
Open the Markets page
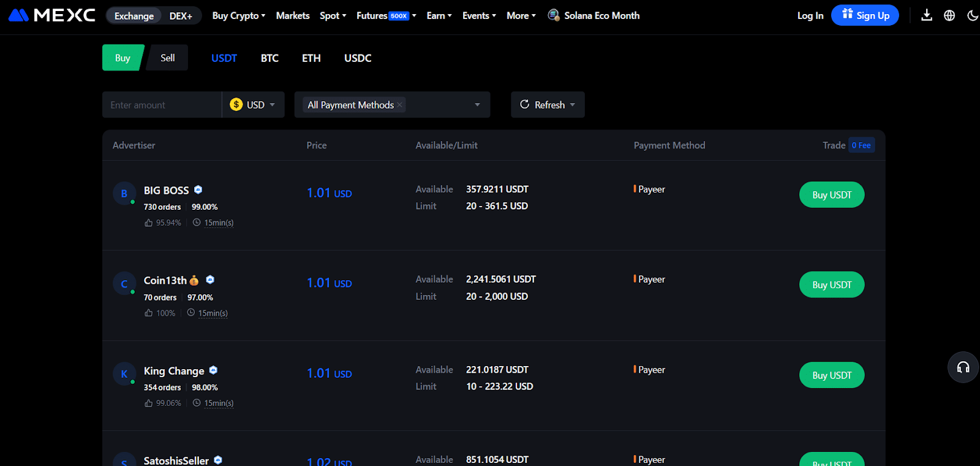293,15
